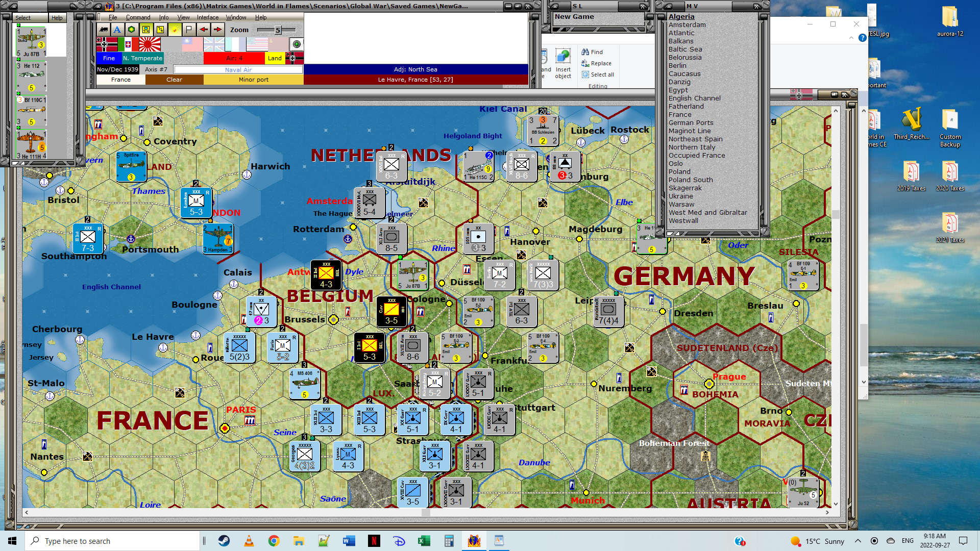
Task: Toggle the sun weather display button
Action: tap(175, 30)
